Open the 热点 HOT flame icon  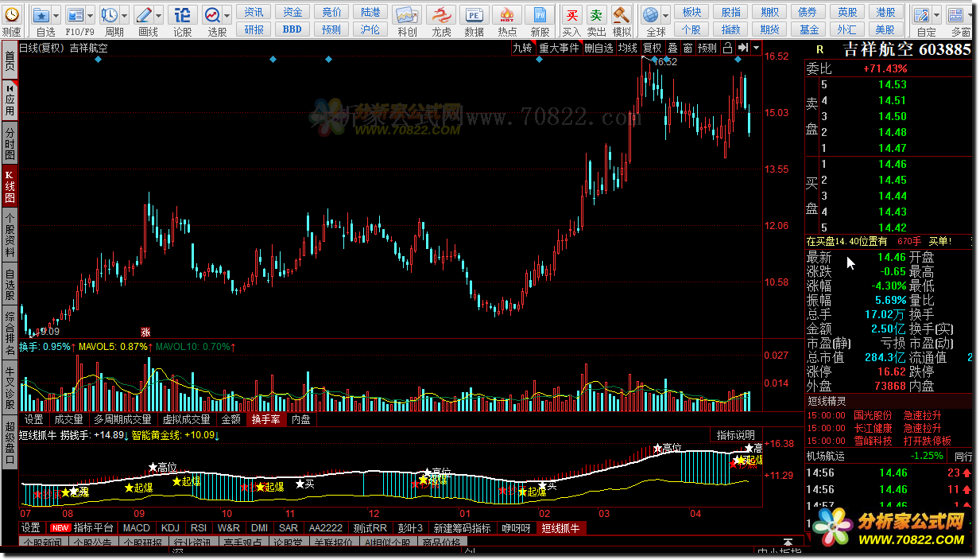[x=507, y=14]
